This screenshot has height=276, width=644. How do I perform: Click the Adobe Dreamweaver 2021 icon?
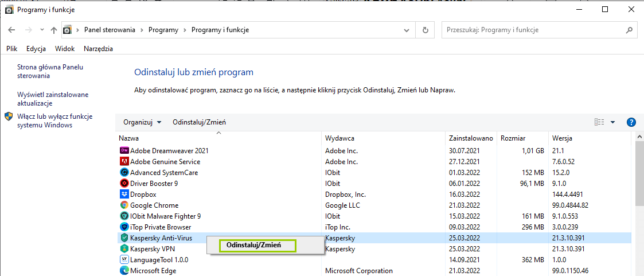point(124,151)
